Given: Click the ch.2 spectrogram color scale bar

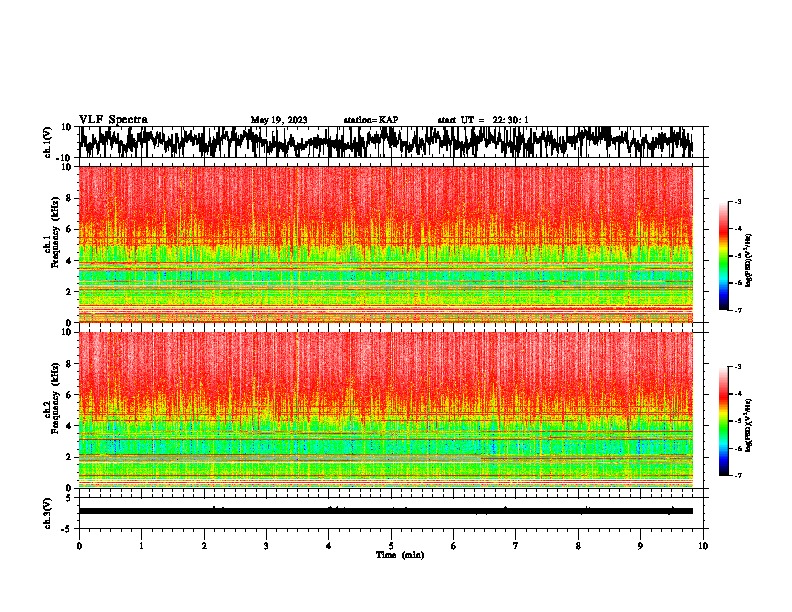Looking at the screenshot, I should pos(724,421).
